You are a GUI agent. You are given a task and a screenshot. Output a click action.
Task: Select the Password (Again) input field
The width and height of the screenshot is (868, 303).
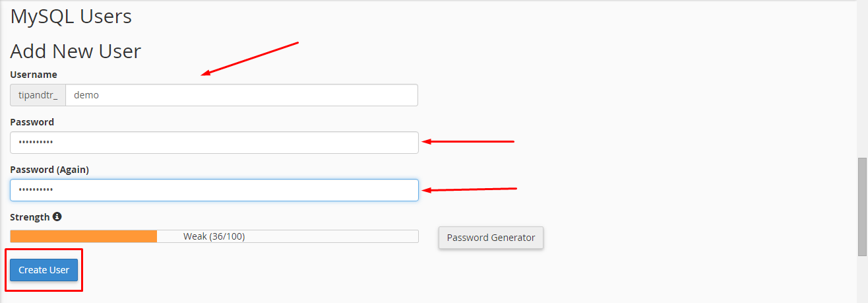click(214, 190)
